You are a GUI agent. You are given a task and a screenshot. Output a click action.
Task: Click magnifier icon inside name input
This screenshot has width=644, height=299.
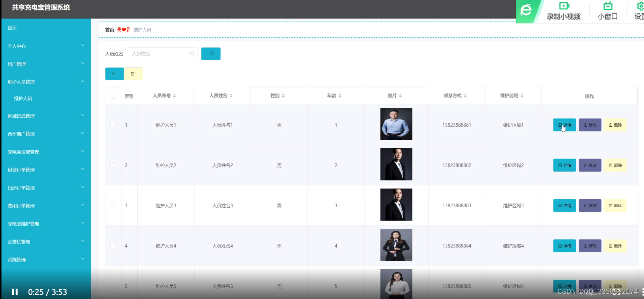coord(192,53)
